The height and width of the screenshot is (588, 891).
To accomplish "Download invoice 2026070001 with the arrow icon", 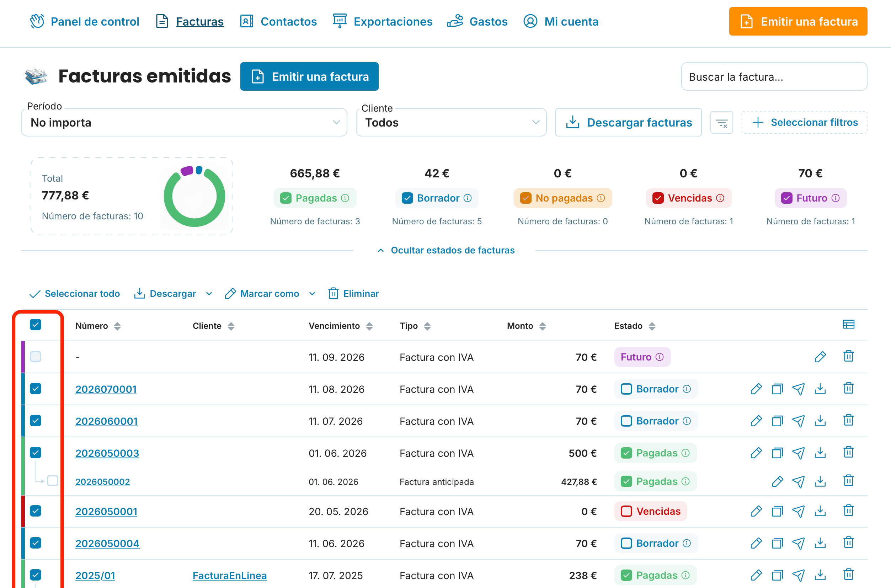I will [820, 389].
